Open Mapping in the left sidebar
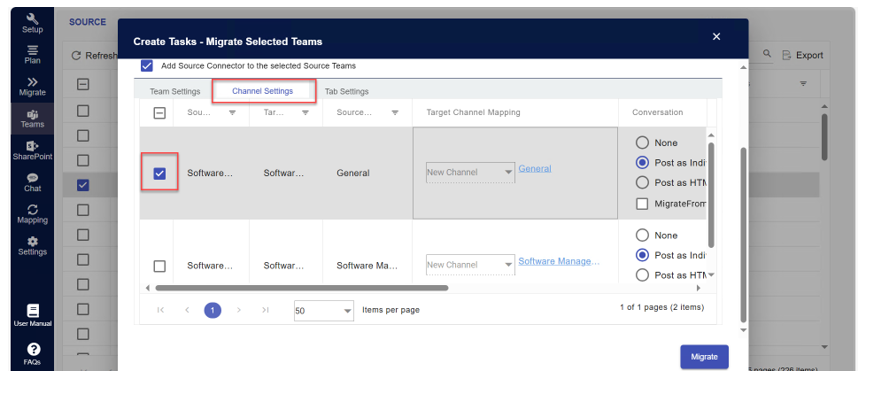 pos(32,214)
